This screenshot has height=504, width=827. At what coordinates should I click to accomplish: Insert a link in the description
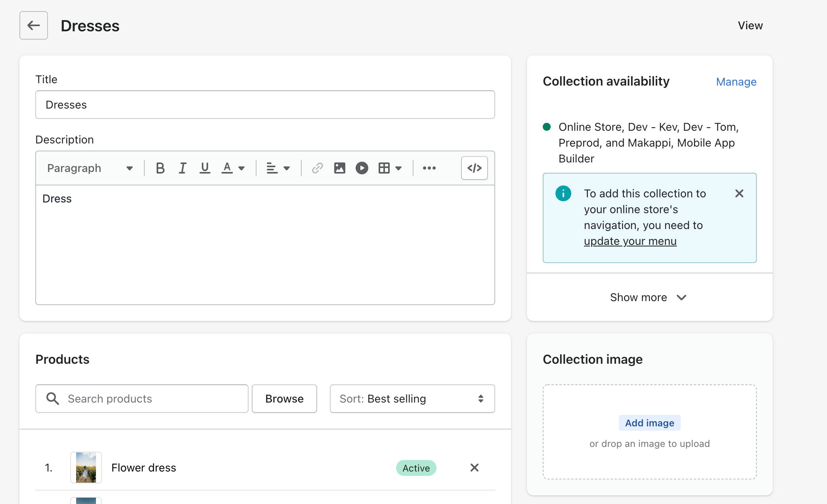[x=317, y=168]
